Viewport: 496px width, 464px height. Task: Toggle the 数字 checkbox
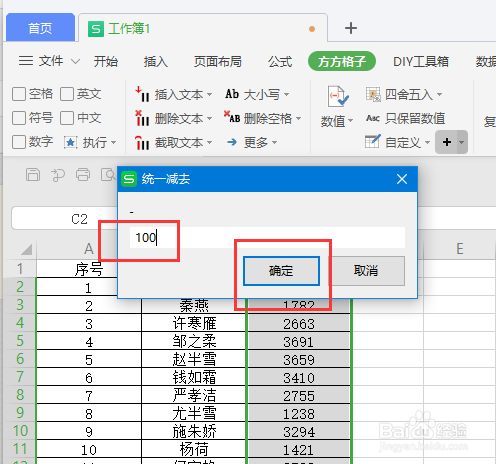(19, 142)
